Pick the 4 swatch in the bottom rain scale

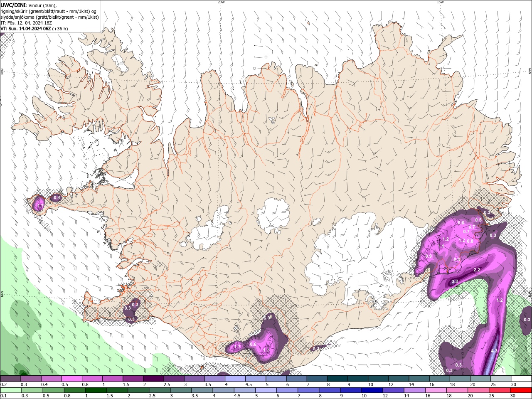coord(224,390)
